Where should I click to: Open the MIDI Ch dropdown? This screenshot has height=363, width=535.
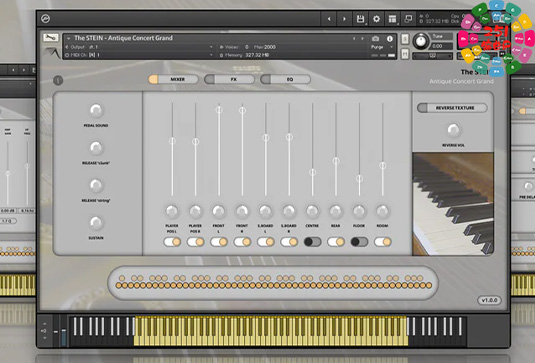coord(139,55)
